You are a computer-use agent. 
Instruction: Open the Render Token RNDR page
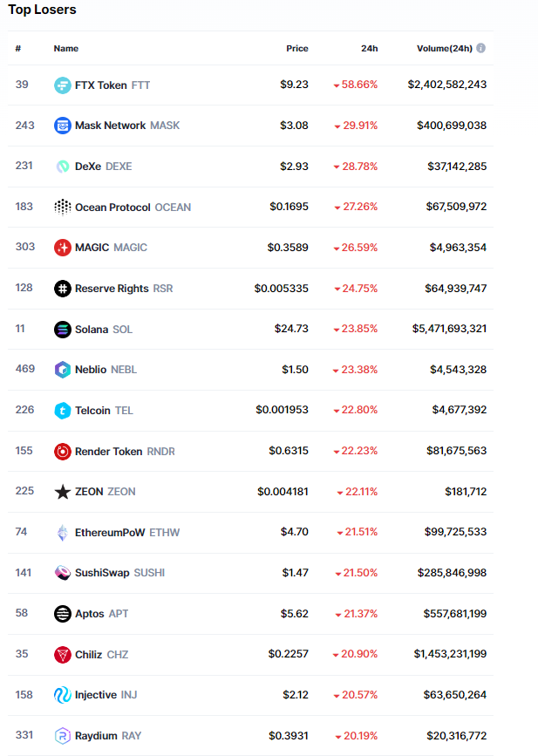(125, 451)
